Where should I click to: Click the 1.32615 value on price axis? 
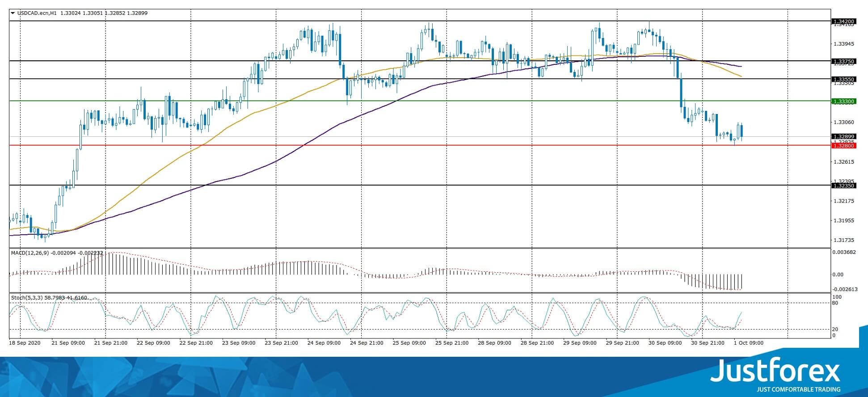843,162
